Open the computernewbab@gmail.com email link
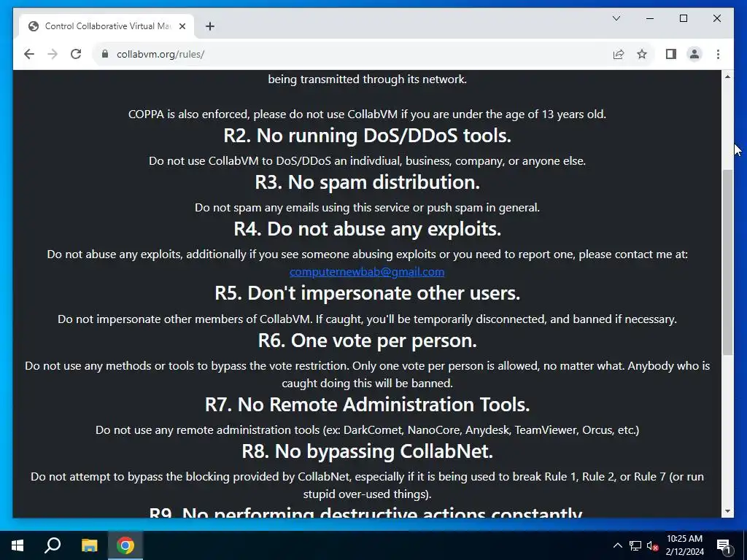The height and width of the screenshot is (560, 747). click(367, 272)
